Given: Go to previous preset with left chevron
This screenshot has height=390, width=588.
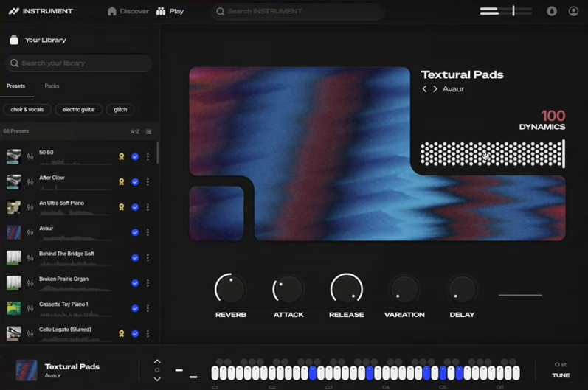Looking at the screenshot, I should 424,89.
